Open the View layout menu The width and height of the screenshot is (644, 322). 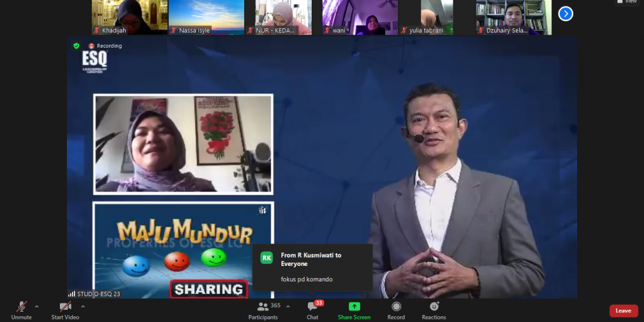click(627, 2)
